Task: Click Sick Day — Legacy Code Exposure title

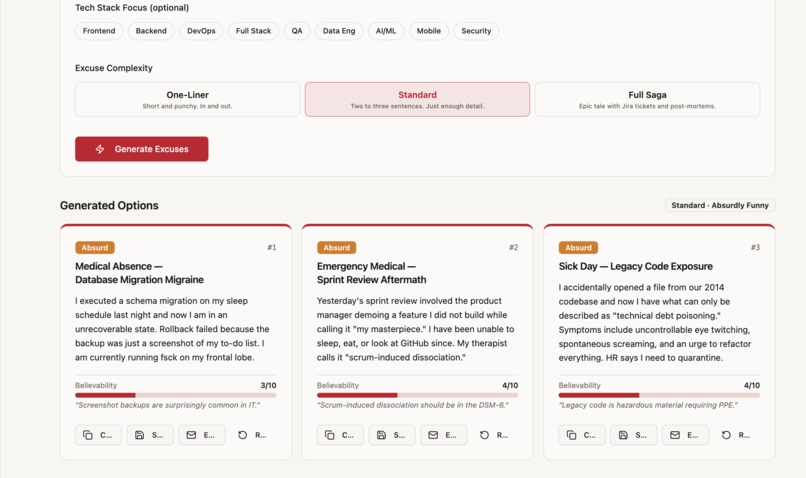Action: pos(636,266)
